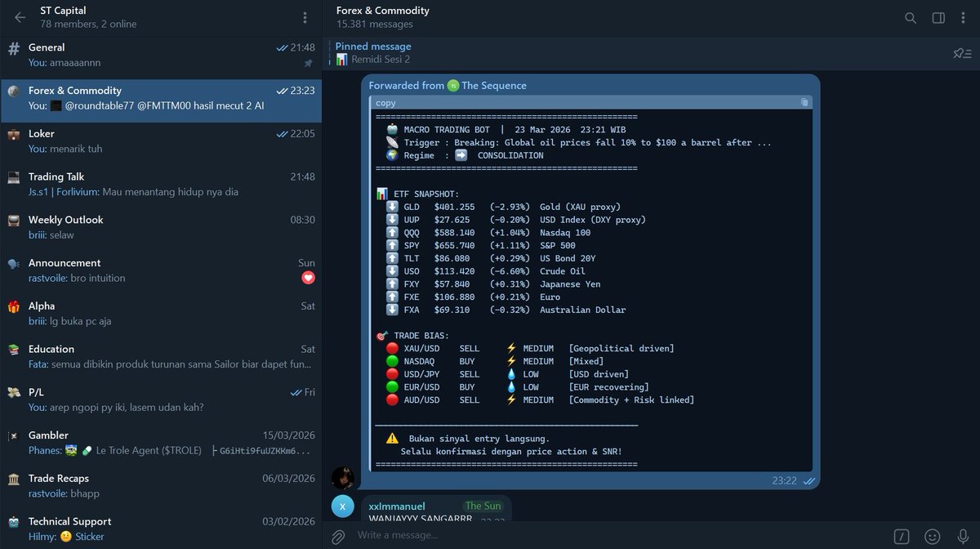This screenshot has height=549, width=980.
Task: Record a voice message with microphone
Action: [961, 537]
